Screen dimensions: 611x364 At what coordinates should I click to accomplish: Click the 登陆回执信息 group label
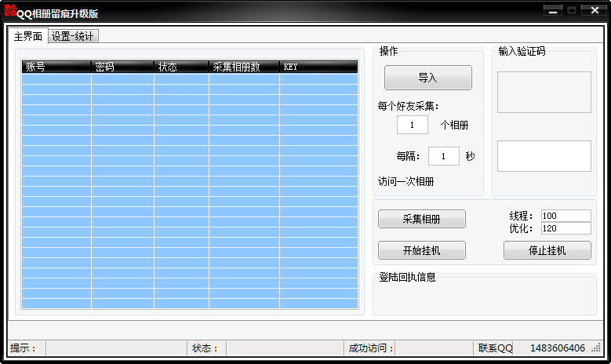(x=407, y=277)
